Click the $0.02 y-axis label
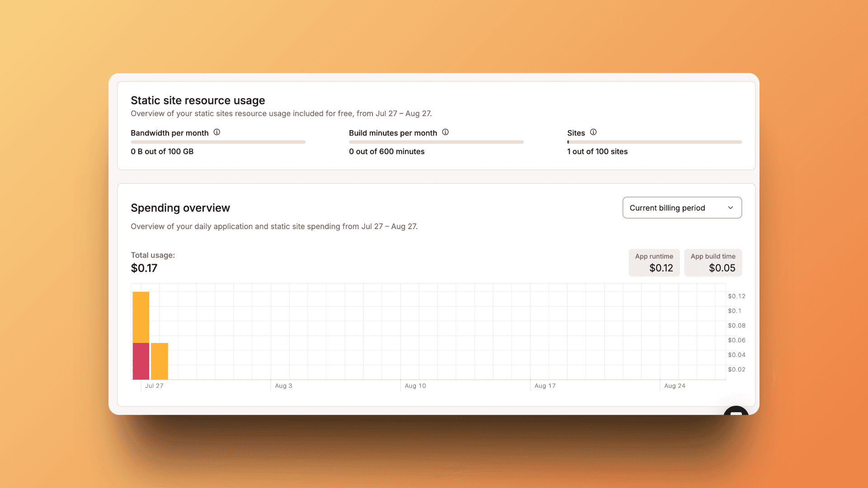The height and width of the screenshot is (488, 868). [736, 369]
